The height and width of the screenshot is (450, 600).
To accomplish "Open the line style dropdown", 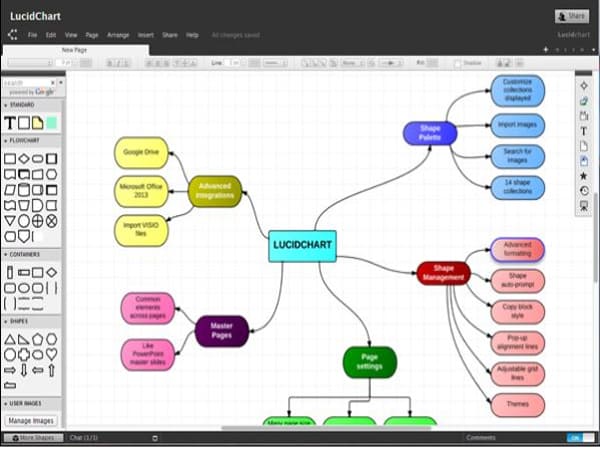I will tap(275, 63).
